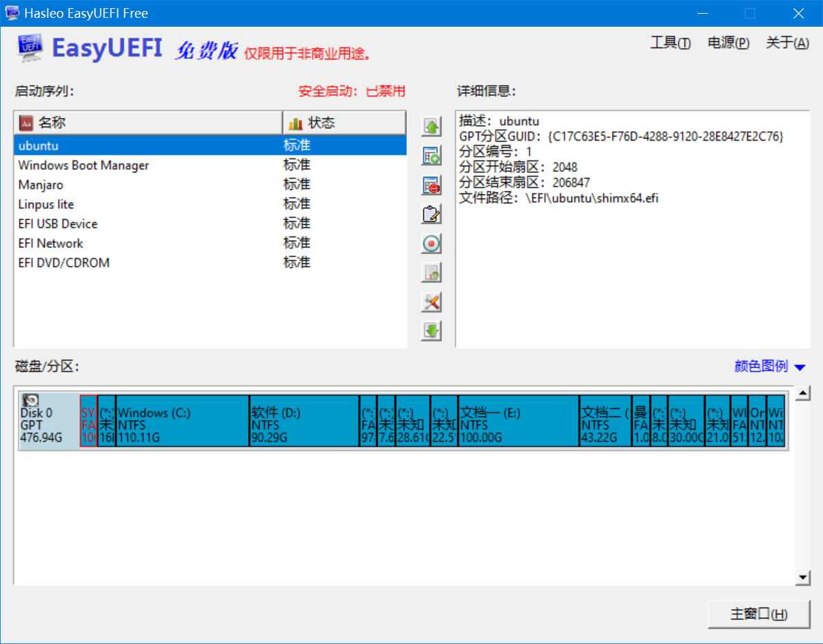
Task: Click the 分区开始扇区: 2048 line
Action: pyautogui.click(x=518, y=167)
